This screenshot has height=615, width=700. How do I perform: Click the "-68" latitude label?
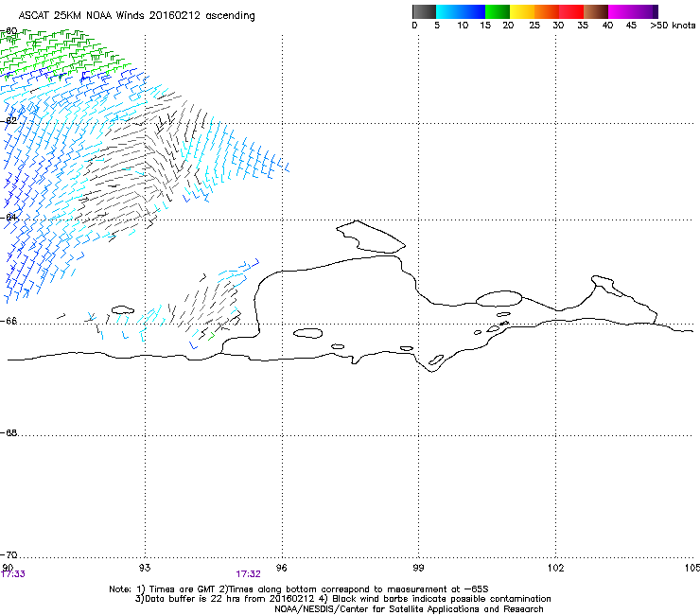[x=9, y=433]
